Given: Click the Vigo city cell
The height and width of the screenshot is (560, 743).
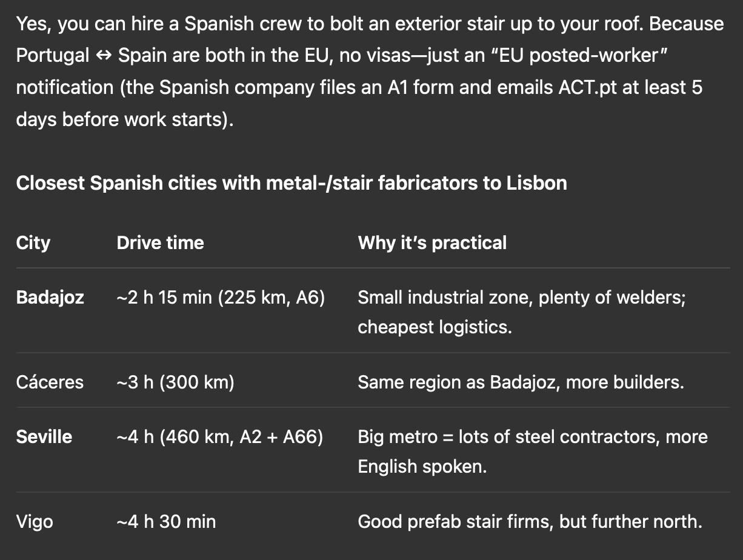Looking at the screenshot, I should coord(35,522).
